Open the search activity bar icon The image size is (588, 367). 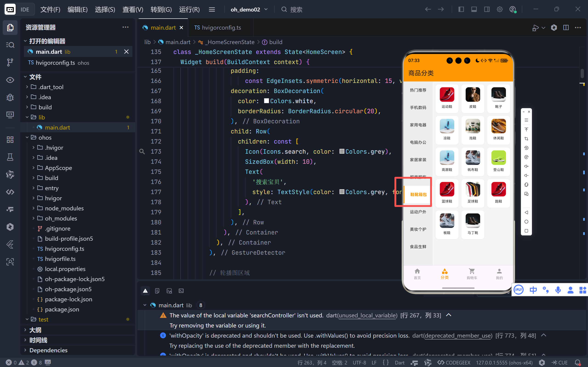(10, 45)
